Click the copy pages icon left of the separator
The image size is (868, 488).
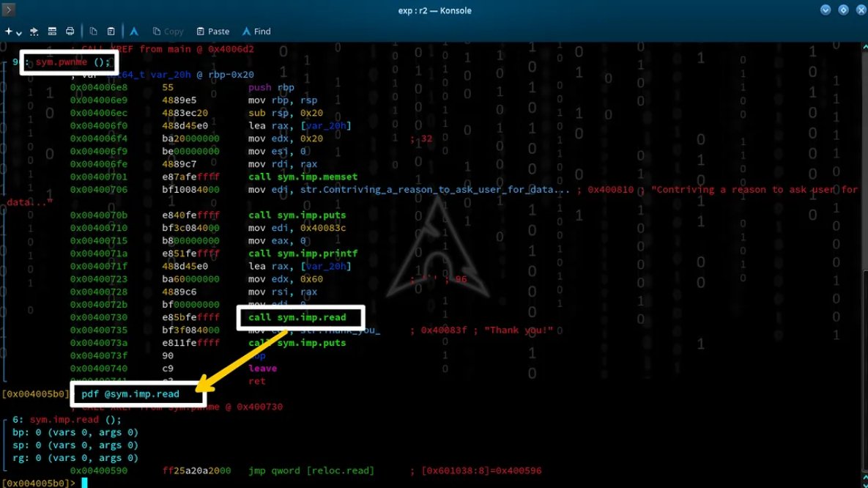tap(93, 31)
